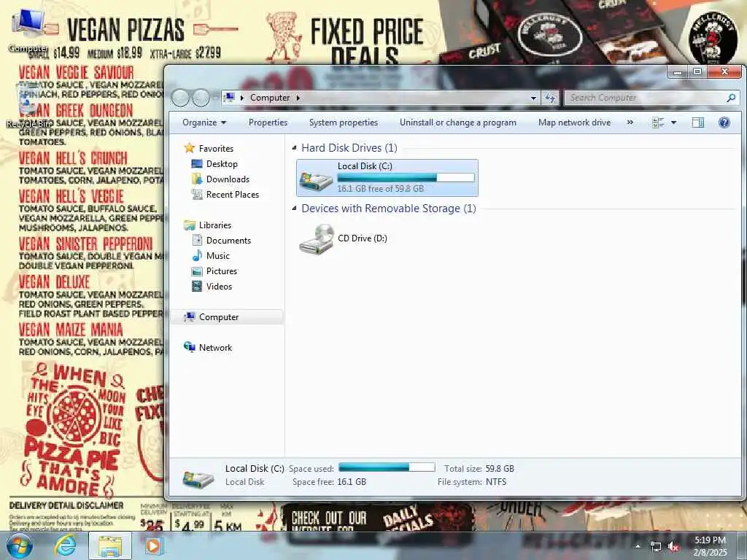Click arrow before Computer in address bar
747x560 pixels.
[x=242, y=98]
